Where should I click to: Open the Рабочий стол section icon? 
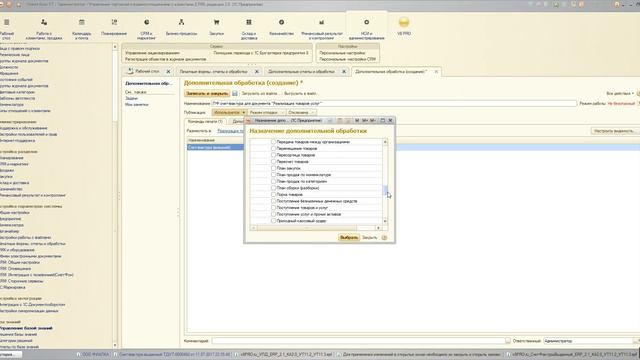7,22
